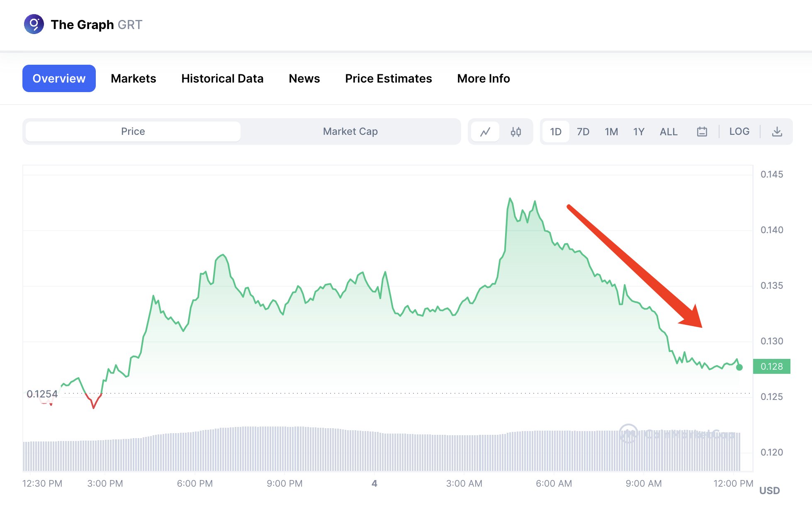Open the calendar date range picker
Screen dimensions: 812x507
(702, 132)
